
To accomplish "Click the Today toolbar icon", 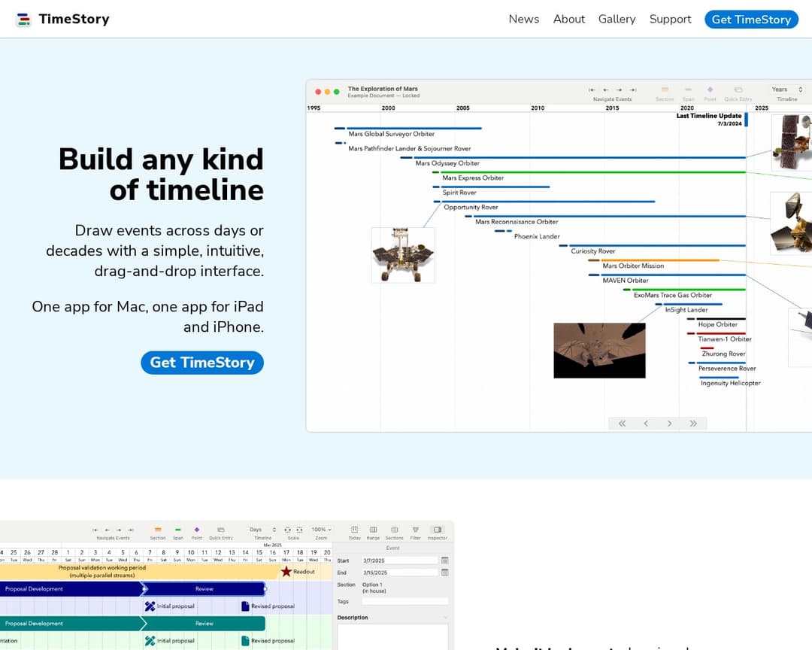I will [x=354, y=530].
